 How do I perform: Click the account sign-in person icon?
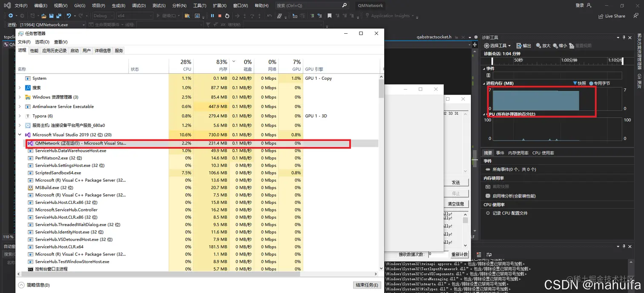(589, 6)
